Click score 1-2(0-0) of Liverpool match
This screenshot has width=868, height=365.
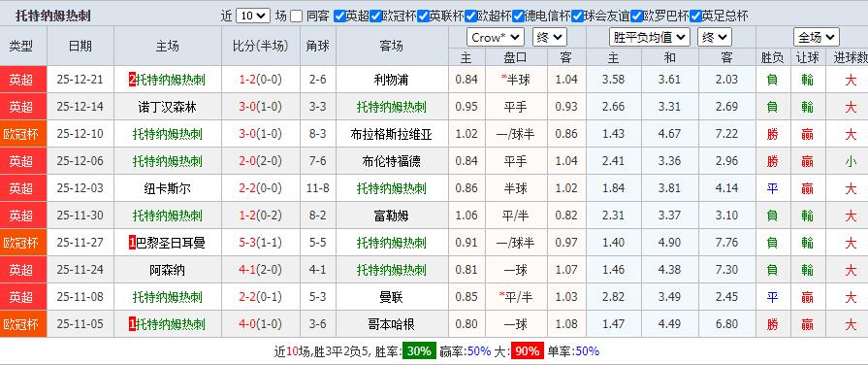tap(260, 80)
